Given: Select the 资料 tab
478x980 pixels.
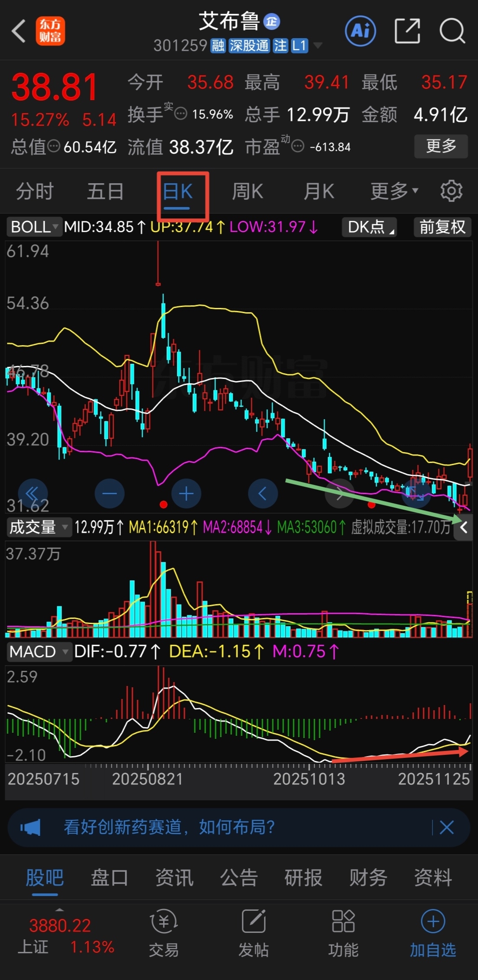Looking at the screenshot, I should click(433, 878).
